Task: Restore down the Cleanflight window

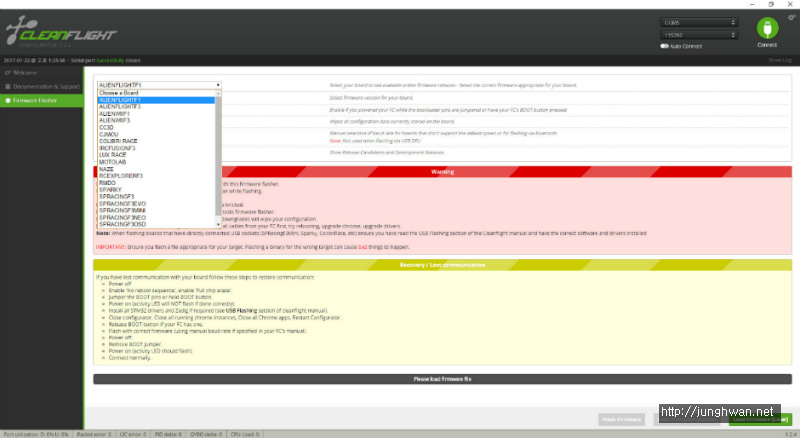Action: pos(771,4)
